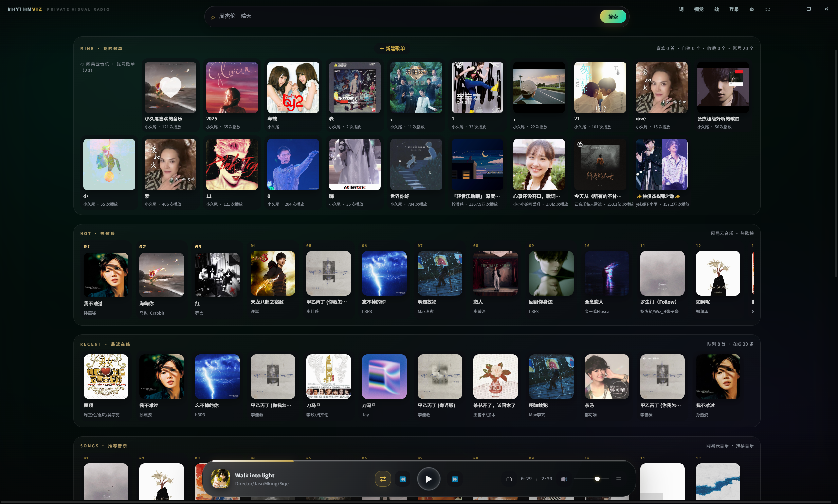
Task: Expand 网易云音乐 账号歌单 (20) group
Action: [x=108, y=67]
